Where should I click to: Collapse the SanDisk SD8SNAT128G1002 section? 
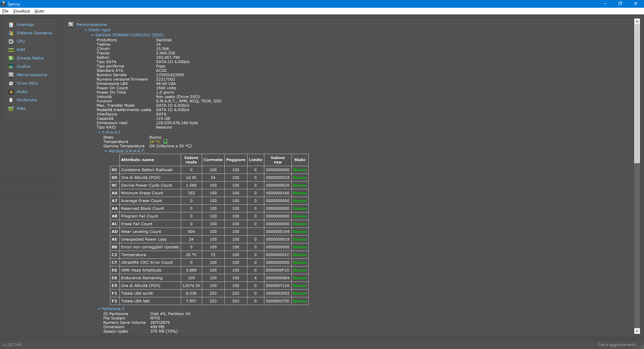click(93, 35)
